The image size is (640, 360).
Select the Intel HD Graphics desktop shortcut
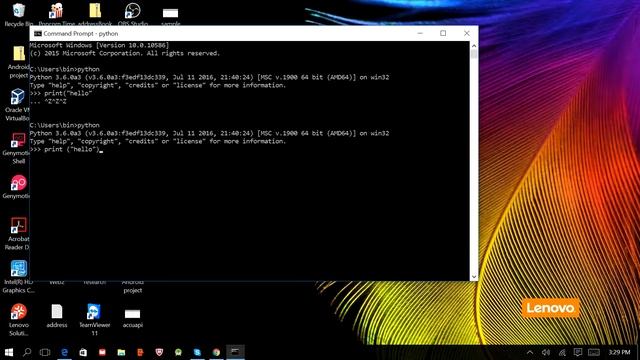(18, 277)
